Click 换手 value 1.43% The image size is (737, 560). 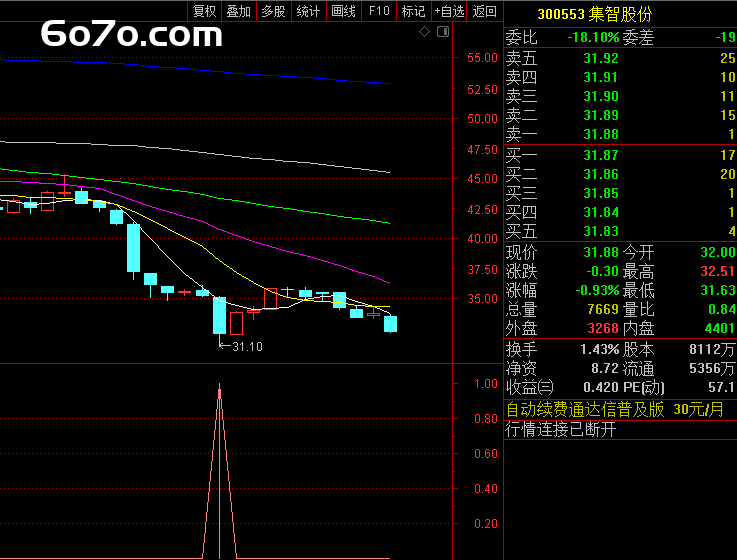pyautogui.click(x=599, y=349)
